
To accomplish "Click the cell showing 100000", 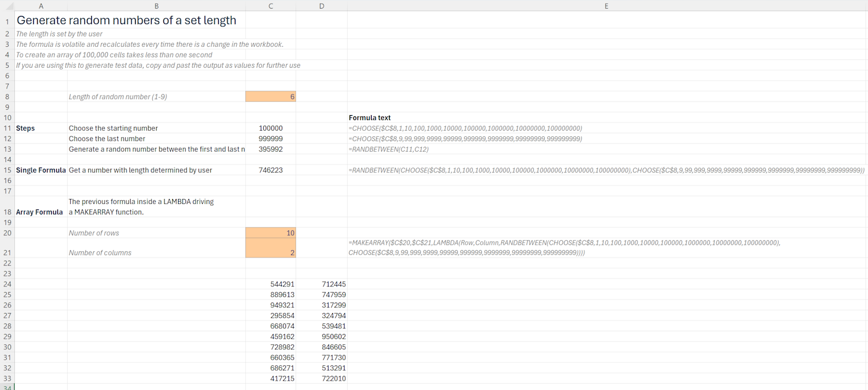I will click(271, 128).
